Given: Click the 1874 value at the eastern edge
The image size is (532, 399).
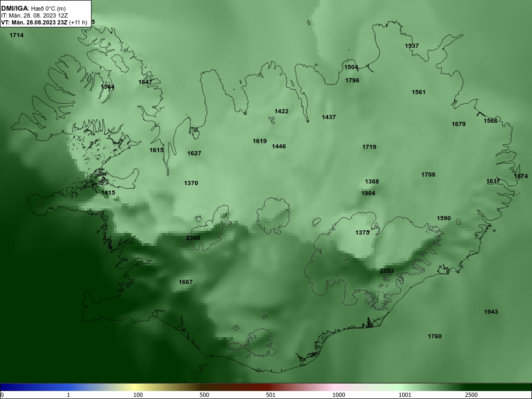Looking at the screenshot, I should pos(521,176).
